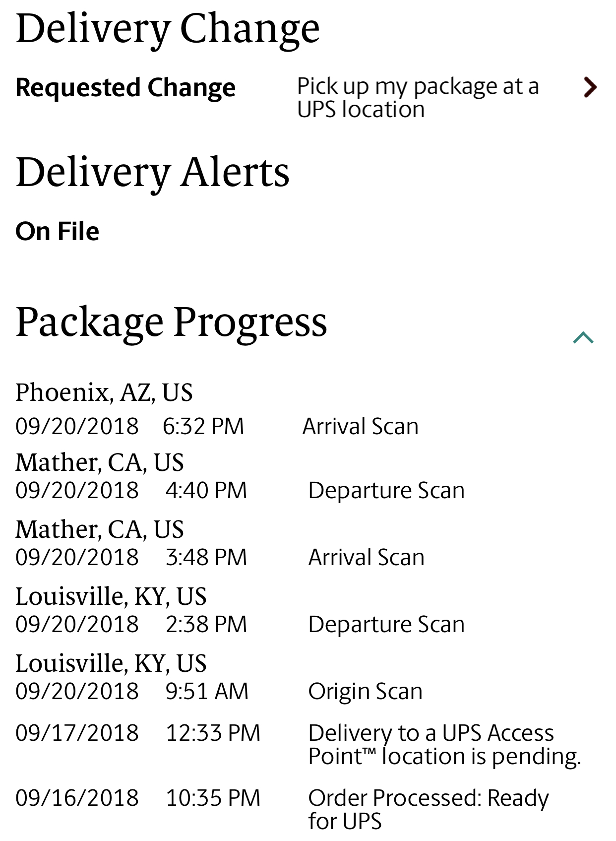Screen dimensions: 616x841
Task: Tap the Delivery Alerts heading
Action: coord(152,172)
